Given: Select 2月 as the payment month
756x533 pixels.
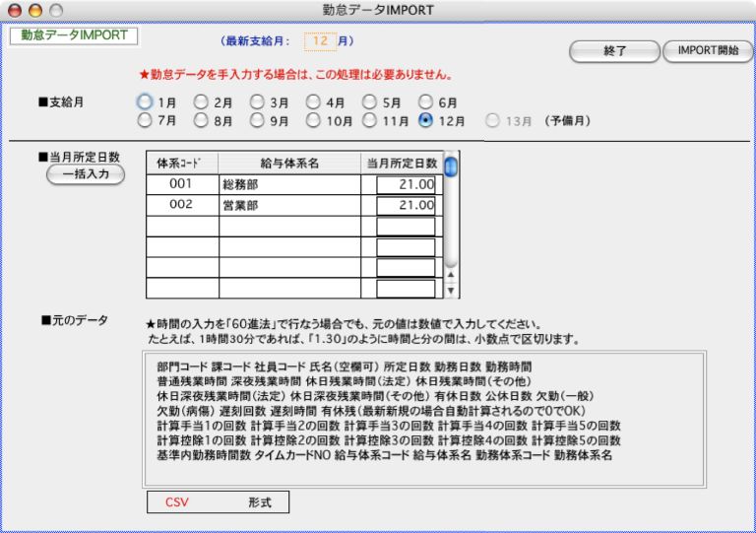Looking at the screenshot, I should (201, 101).
